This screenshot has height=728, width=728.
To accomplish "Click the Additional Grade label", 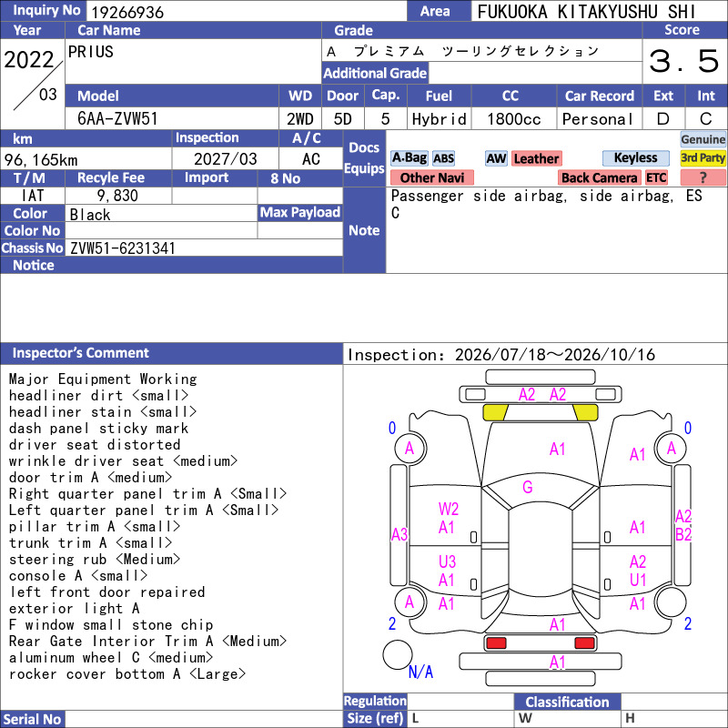I will tap(375, 74).
